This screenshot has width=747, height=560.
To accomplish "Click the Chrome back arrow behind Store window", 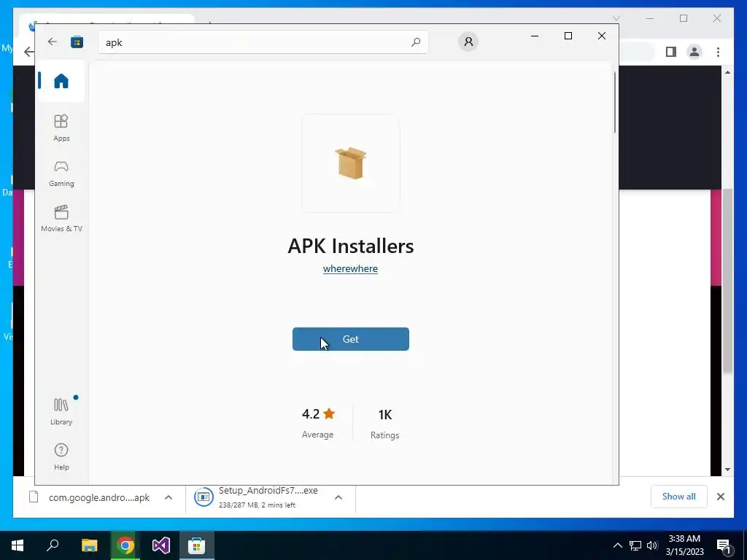I will (x=28, y=52).
